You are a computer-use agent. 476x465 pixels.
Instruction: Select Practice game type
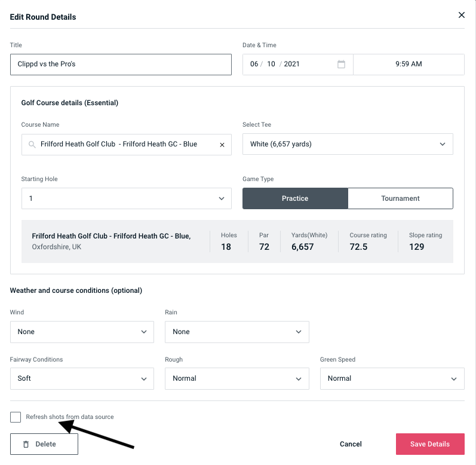coord(295,198)
